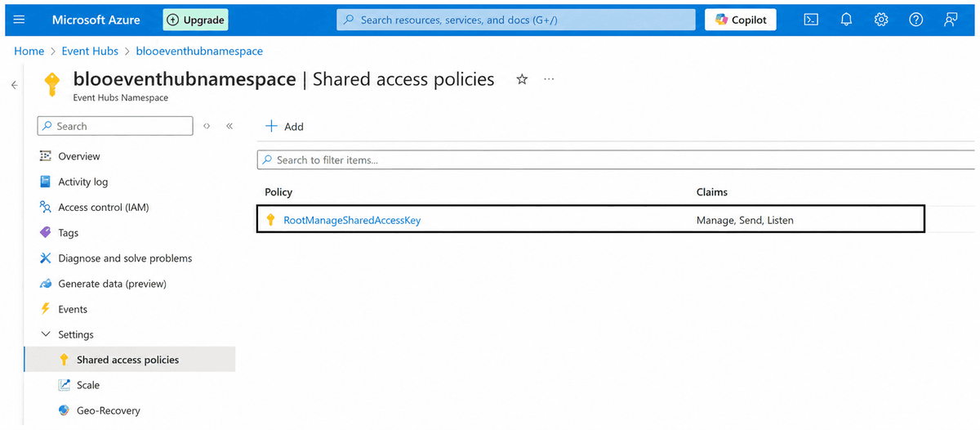980x430 pixels.
Task: Click the key icon beside RootManageSharedAccessKey
Action: [271, 220]
